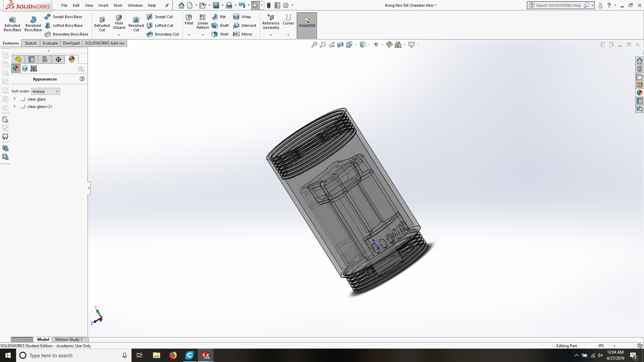Select the Mirror tool
The image size is (644, 362).
pos(243,34)
